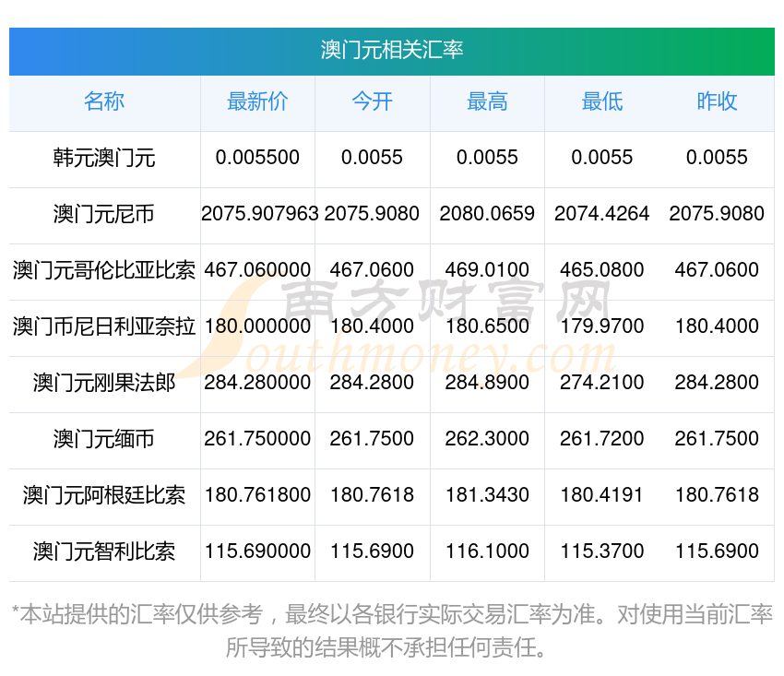784x676 pixels.
Task: Open the 澳门元智利比索 currency pair
Action: coord(104,551)
